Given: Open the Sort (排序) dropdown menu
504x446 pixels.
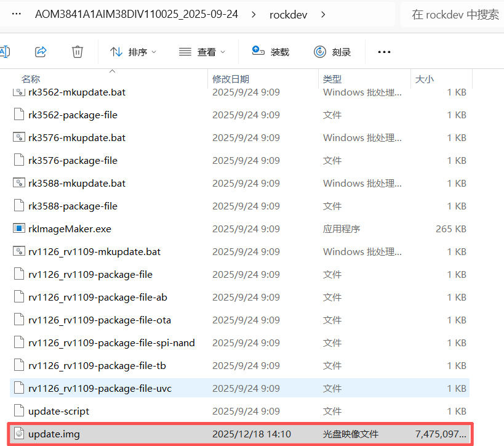Looking at the screenshot, I should coord(134,52).
